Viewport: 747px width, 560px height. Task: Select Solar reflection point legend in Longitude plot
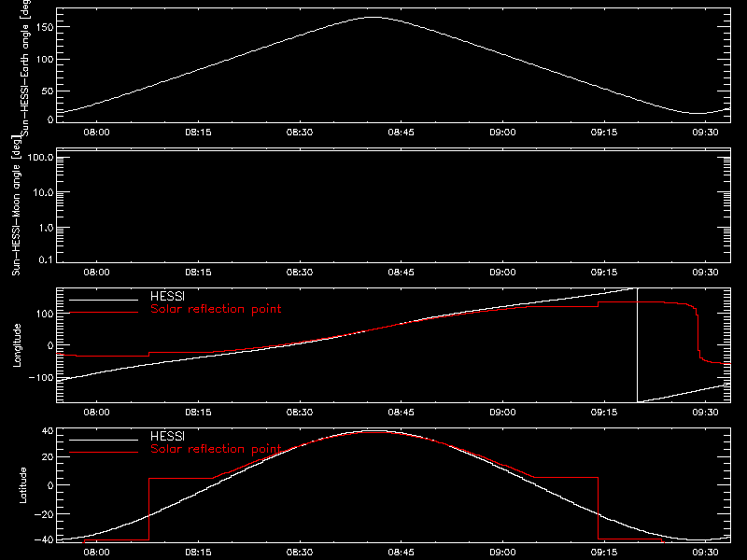tap(216, 309)
